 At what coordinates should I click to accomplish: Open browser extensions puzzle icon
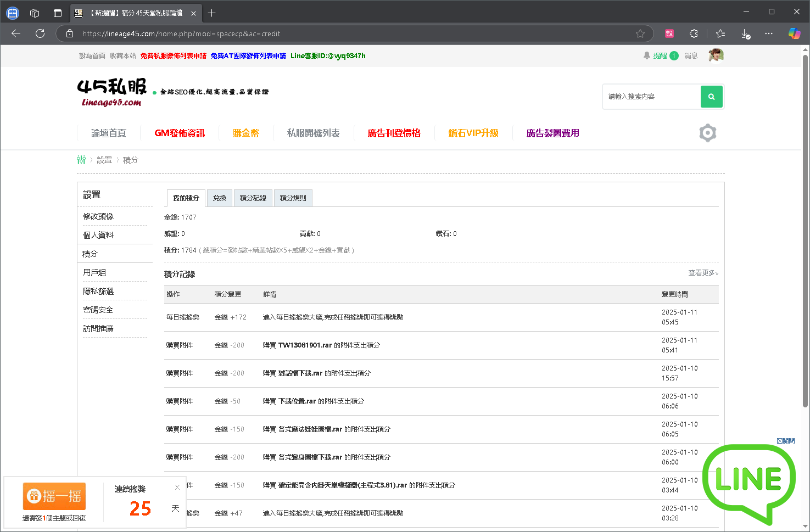pyautogui.click(x=694, y=33)
